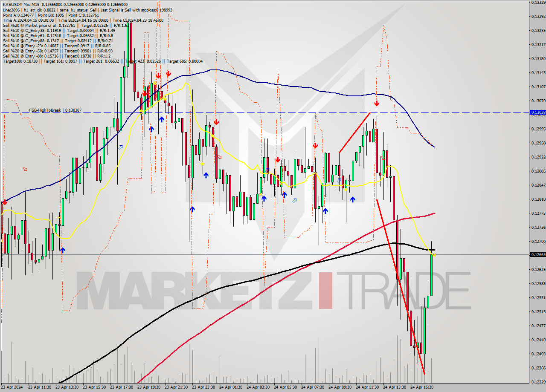
Task: Click price axis label 0.12773
Action: tap(538, 213)
